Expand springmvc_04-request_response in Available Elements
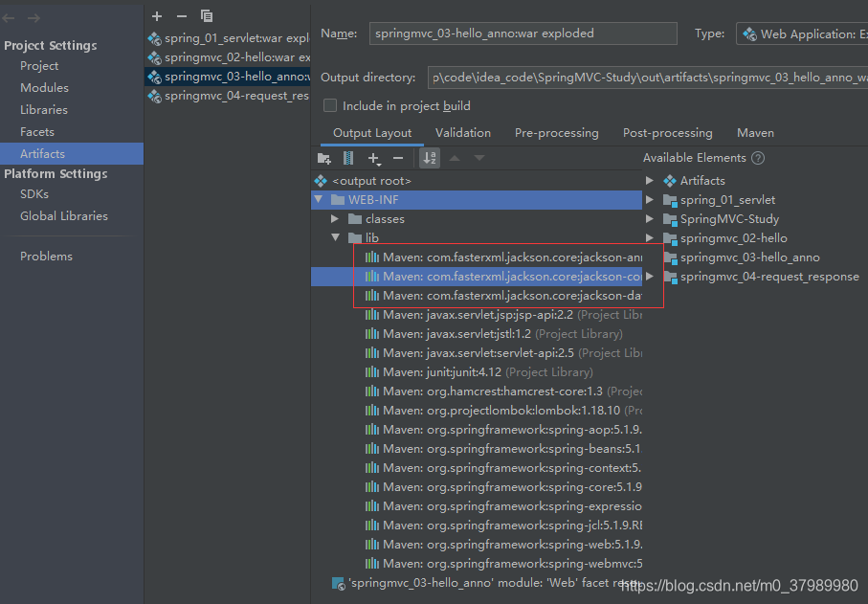Screen dimensions: 868x604 click(650, 277)
